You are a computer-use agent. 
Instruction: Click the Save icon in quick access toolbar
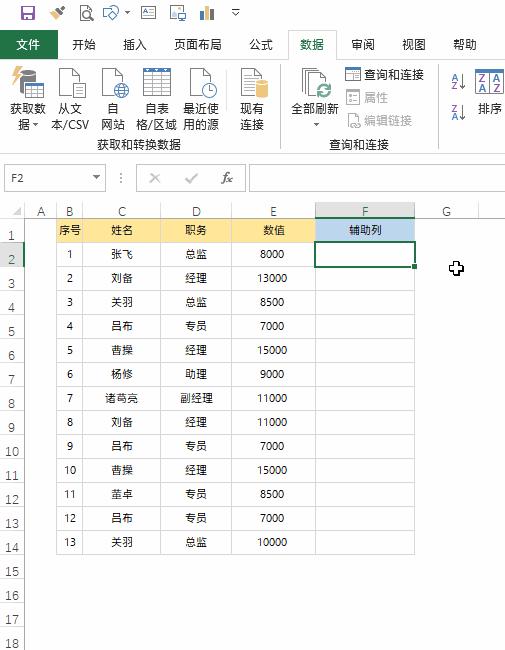point(28,13)
